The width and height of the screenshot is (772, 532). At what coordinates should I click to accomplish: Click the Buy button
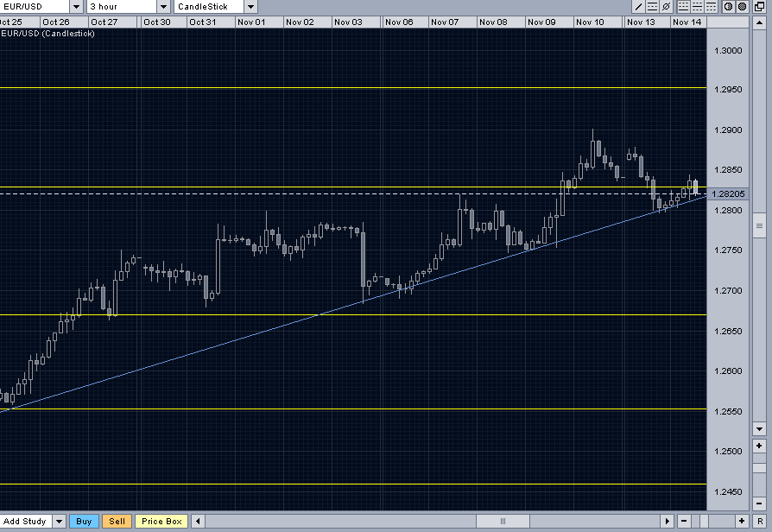click(84, 522)
